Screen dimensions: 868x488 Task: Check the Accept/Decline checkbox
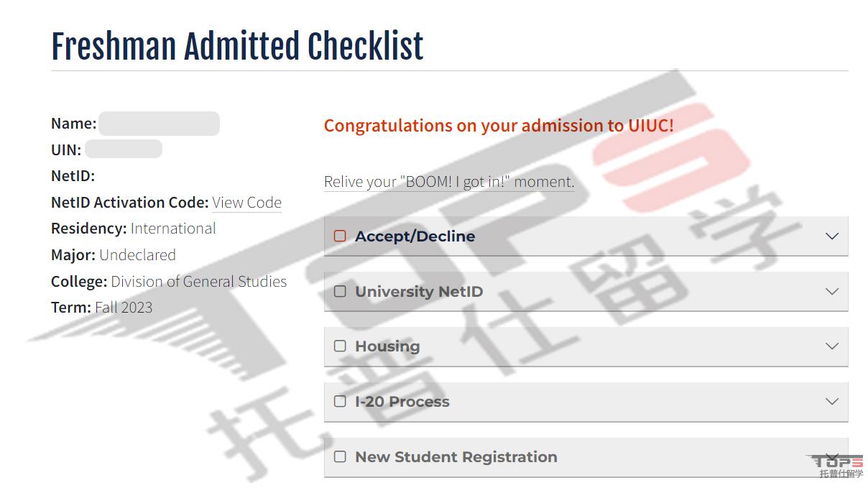click(340, 236)
